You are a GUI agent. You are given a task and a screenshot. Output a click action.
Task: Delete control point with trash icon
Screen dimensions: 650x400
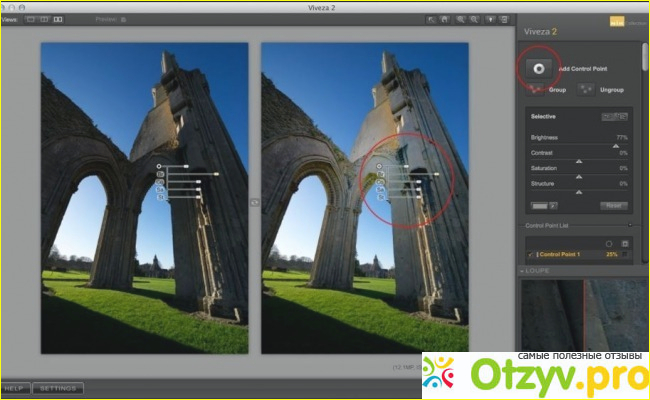pyautogui.click(x=625, y=243)
